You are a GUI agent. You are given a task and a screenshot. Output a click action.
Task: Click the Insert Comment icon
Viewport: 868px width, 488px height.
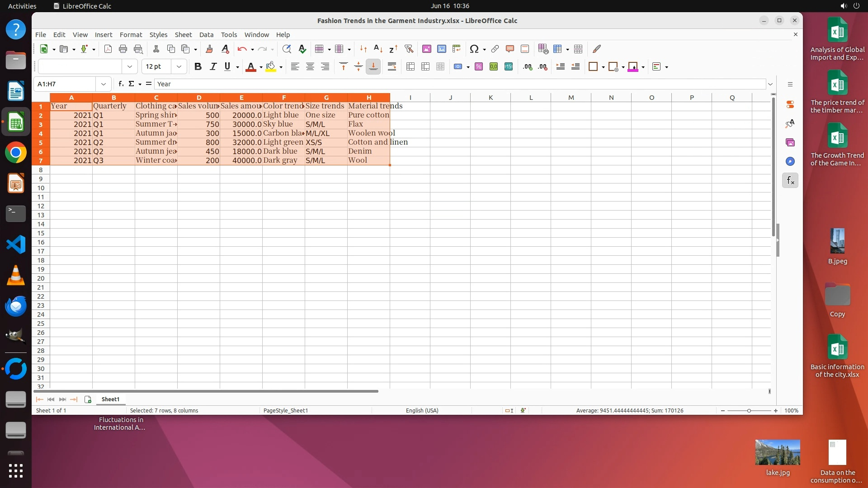click(509, 49)
